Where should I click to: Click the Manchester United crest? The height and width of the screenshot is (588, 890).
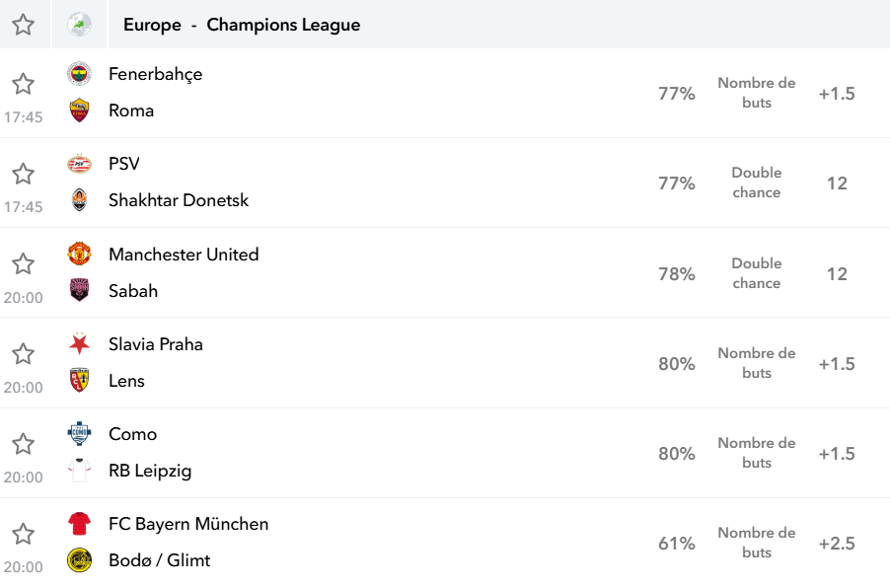[x=80, y=254]
